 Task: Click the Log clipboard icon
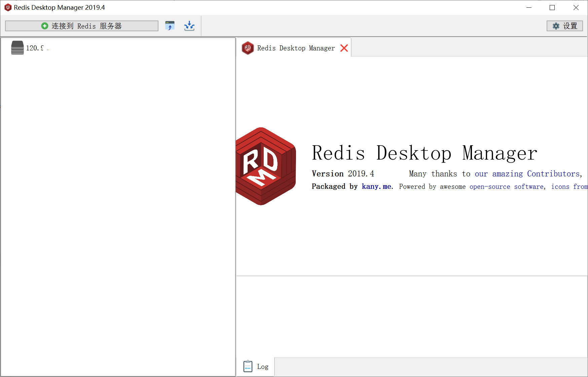click(248, 366)
